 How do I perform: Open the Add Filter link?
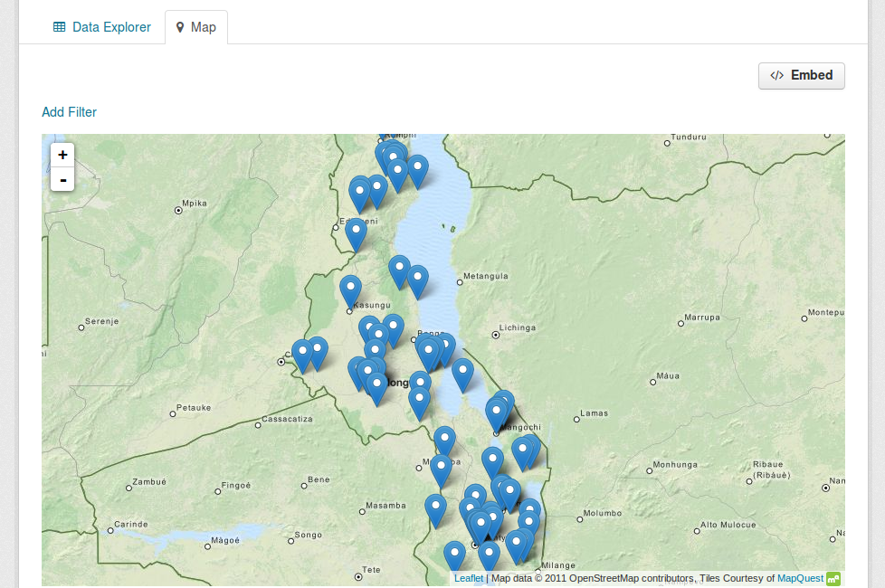[x=69, y=112]
